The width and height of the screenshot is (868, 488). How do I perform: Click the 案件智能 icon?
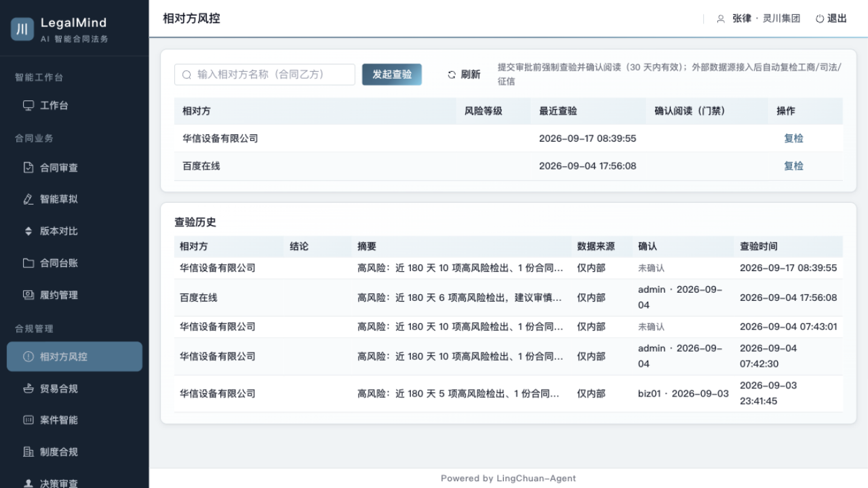pyautogui.click(x=28, y=420)
